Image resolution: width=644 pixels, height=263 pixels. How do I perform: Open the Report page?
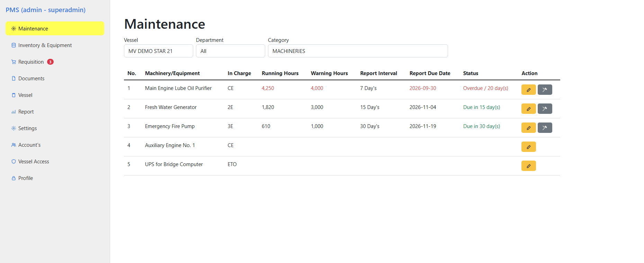click(x=55, y=111)
